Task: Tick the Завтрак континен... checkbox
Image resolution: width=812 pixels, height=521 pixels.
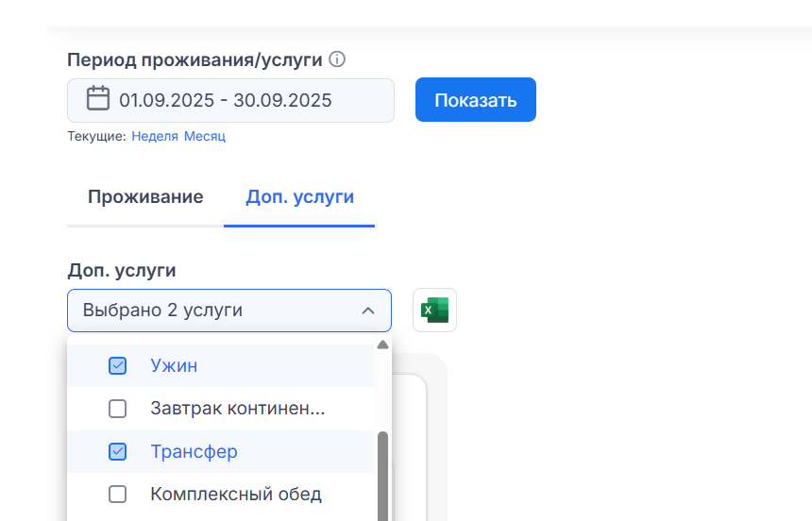Action: coord(118,409)
